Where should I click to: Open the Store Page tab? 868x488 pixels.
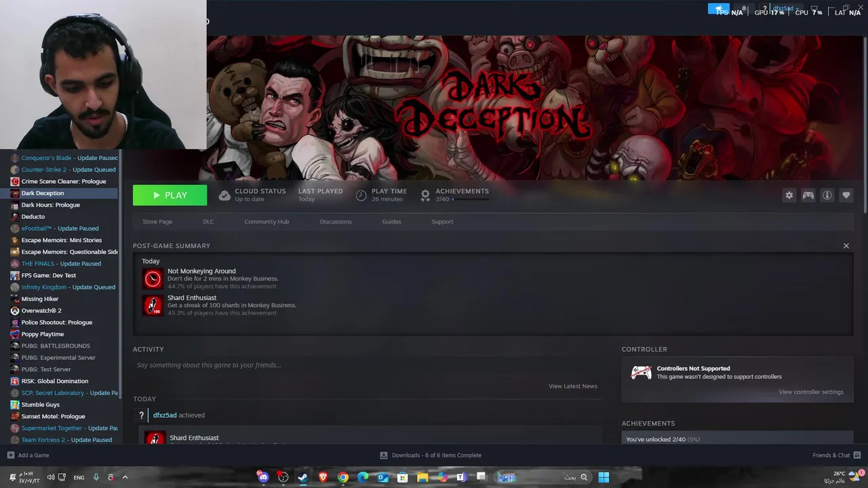157,222
